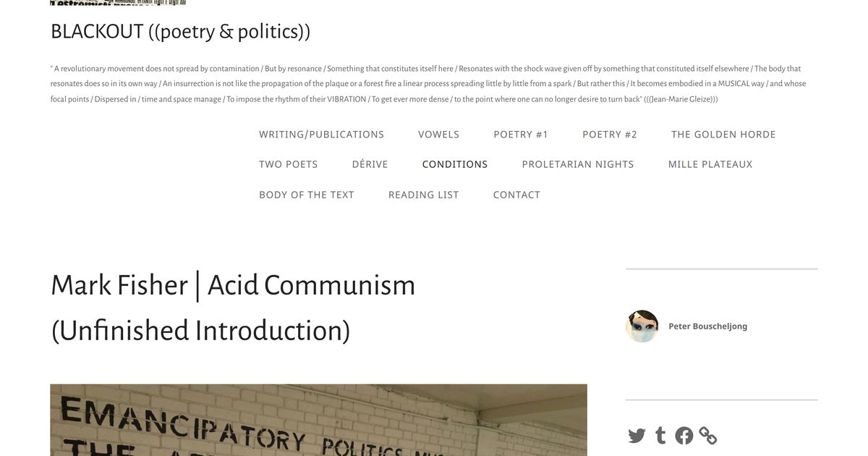Image resolution: width=868 pixels, height=456 pixels.
Task: Open the TWO POETS section
Action: pyautogui.click(x=288, y=164)
